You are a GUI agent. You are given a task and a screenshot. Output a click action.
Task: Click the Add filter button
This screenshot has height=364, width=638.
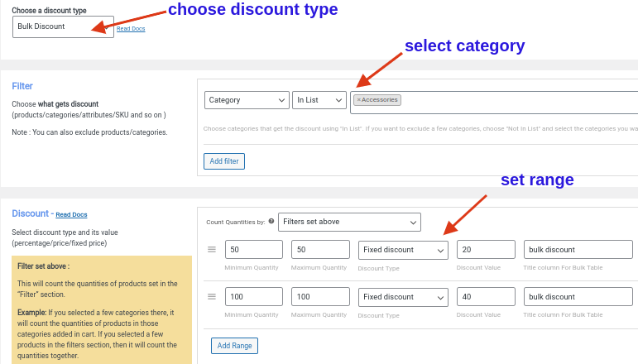pos(224,160)
